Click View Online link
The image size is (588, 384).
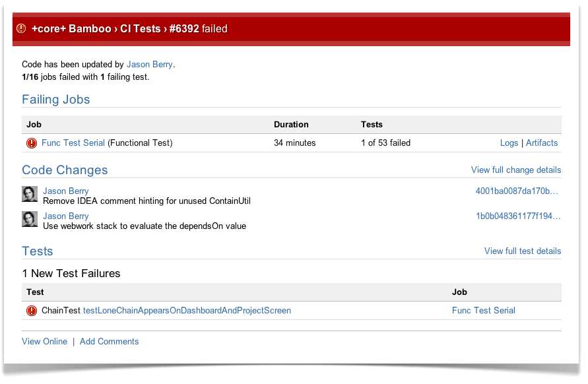tap(45, 341)
